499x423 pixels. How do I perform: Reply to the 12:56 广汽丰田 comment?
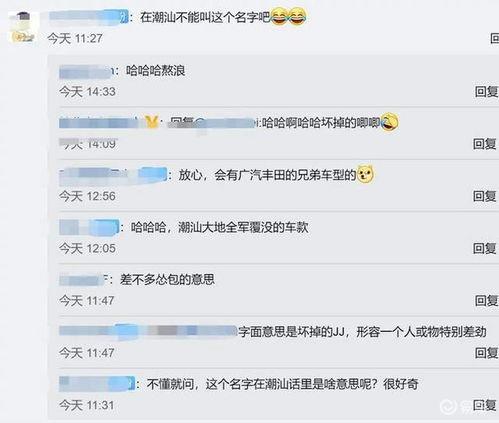point(485,196)
